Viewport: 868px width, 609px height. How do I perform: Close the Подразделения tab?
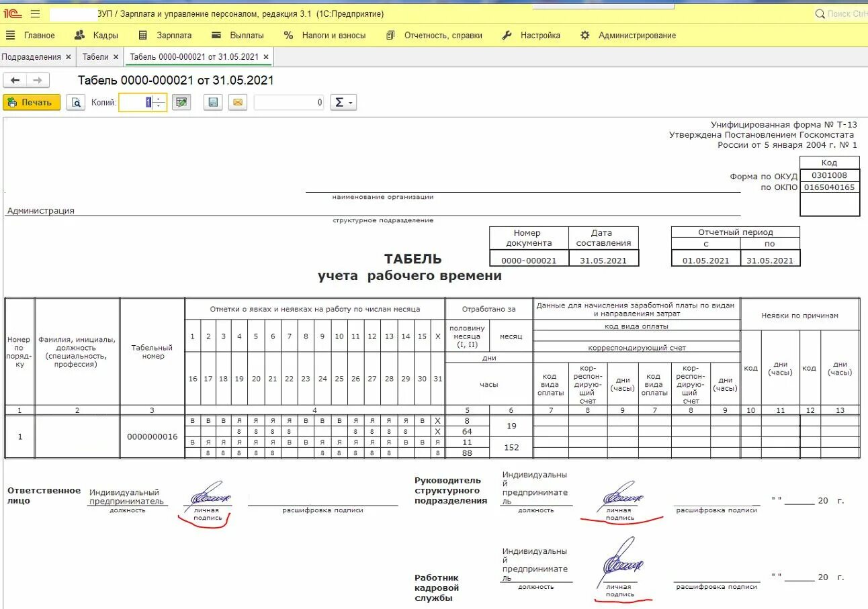pos(68,57)
